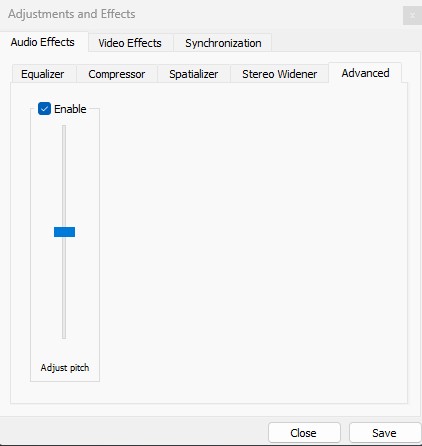Show the Spatializer settings tab

click(x=194, y=74)
